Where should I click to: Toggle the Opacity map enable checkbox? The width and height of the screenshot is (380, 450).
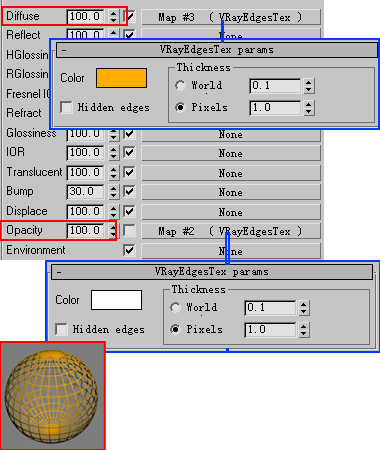coord(129,231)
